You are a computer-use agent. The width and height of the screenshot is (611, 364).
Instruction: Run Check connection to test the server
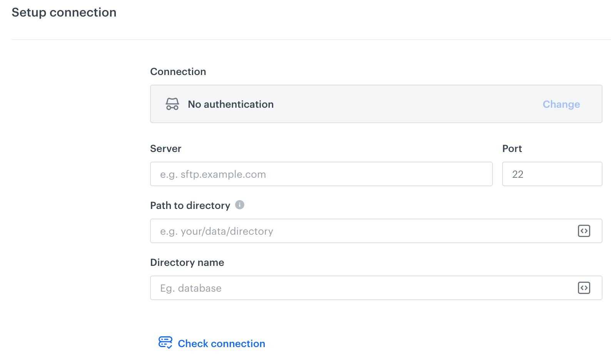(221, 343)
